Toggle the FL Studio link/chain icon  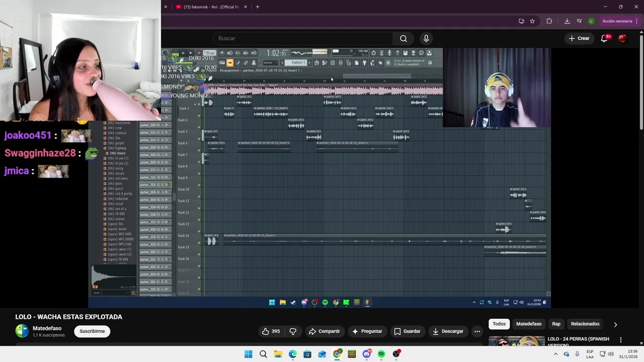point(246,62)
